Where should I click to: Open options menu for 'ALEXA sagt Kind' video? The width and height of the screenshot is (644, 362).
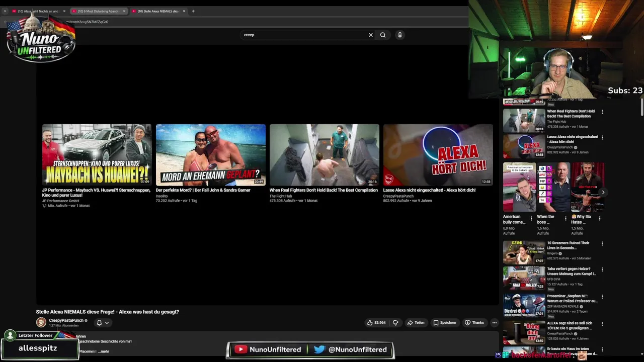pos(602,324)
